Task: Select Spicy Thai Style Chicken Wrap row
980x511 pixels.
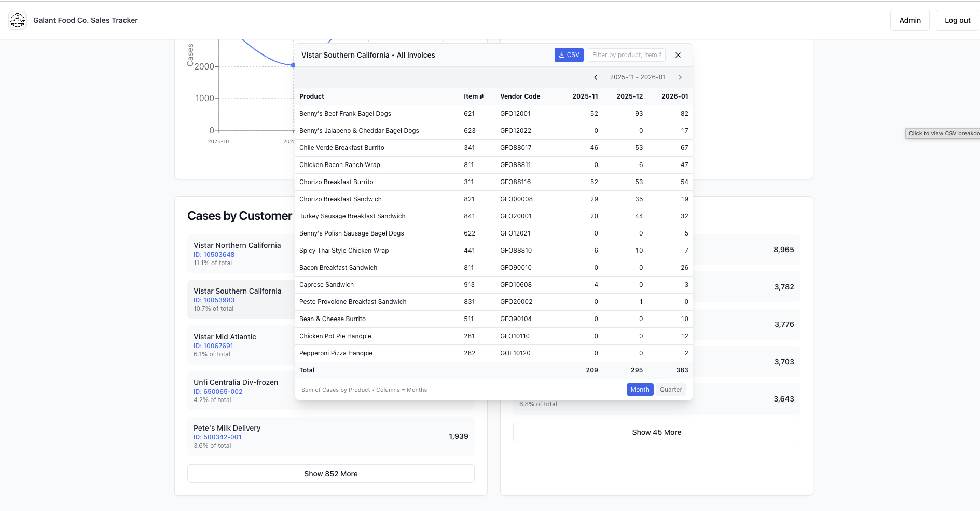Action: pos(494,251)
